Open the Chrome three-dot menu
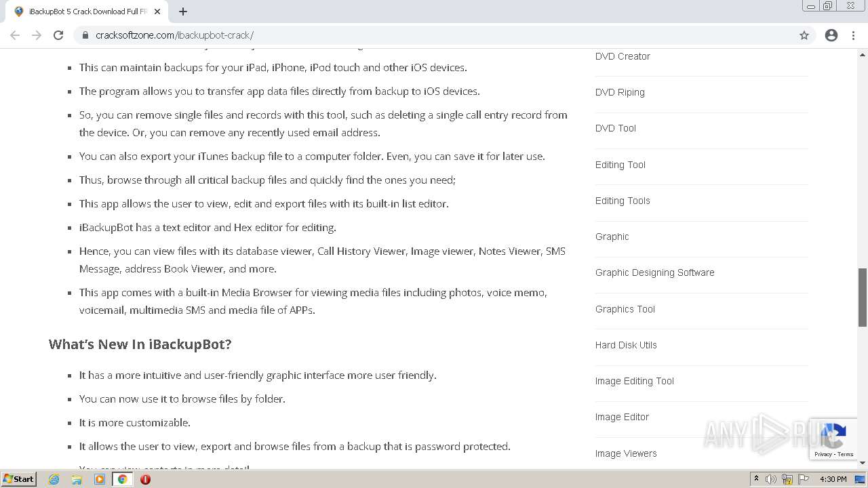The width and height of the screenshot is (868, 488). pyautogui.click(x=853, y=35)
